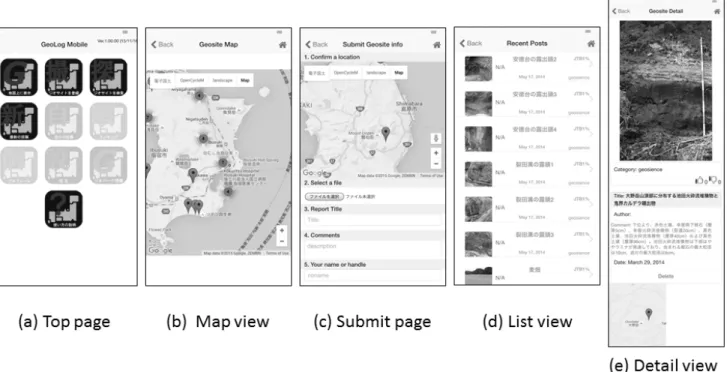Open chevron for 裂田溝の露頭2 post
The image size is (727, 372).
pos(592,205)
